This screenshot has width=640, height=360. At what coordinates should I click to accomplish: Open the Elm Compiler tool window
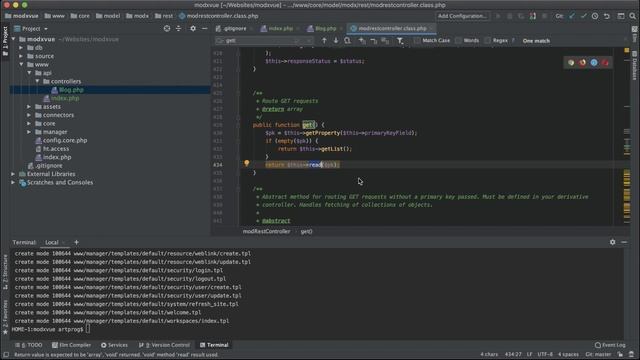click(71, 345)
